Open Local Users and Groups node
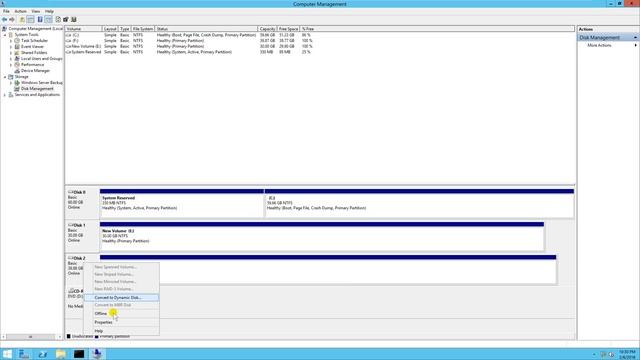The width and height of the screenshot is (640, 360). 42,59
